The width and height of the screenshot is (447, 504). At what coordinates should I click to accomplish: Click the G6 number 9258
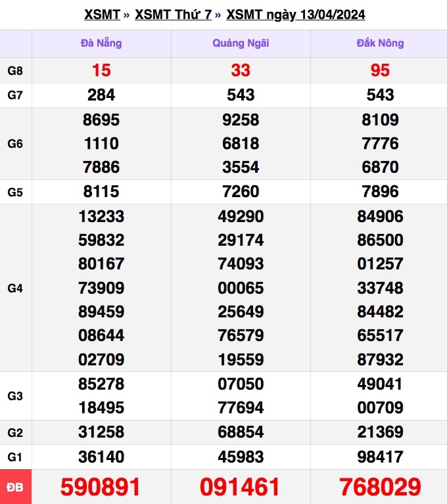tap(241, 120)
